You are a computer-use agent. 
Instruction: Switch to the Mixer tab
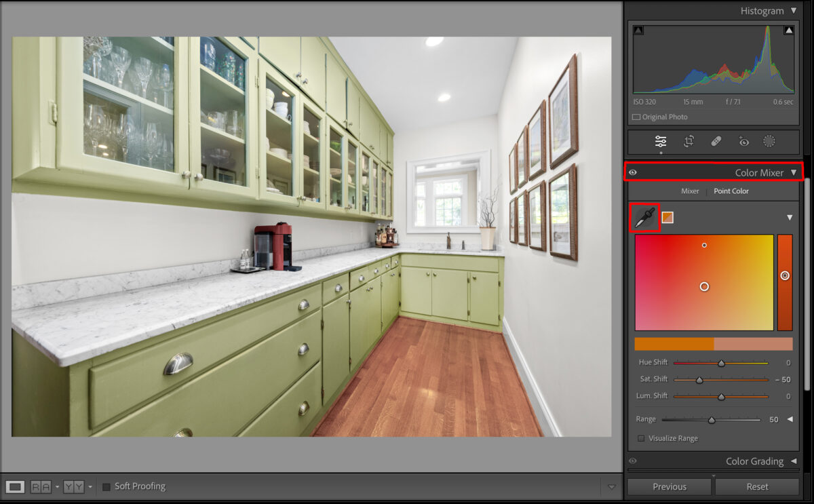690,191
